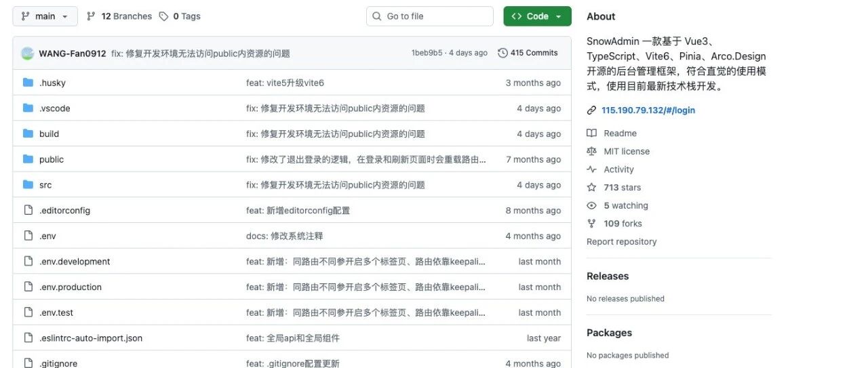Open the WANG-Fan0912 author profile link
The height and width of the screenshot is (368, 868).
click(73, 54)
